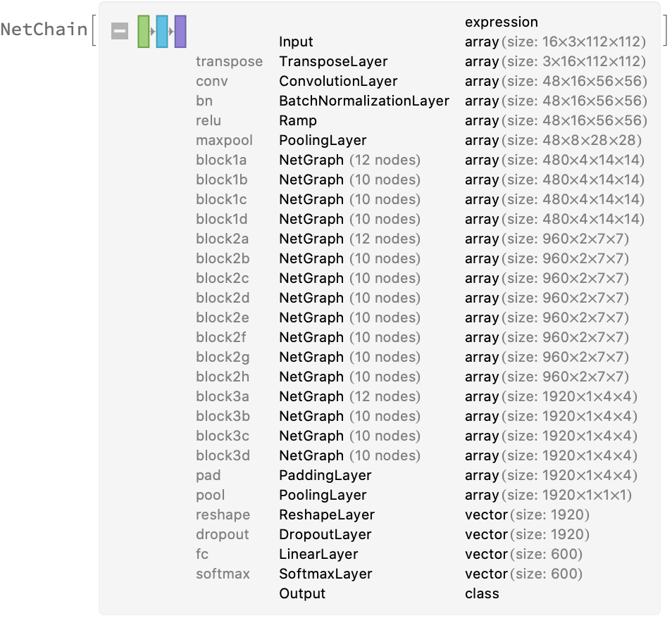Image resolution: width=672 pixels, height=618 pixels.
Task: Click the bn BatchNormalizationLayer row
Action: pyautogui.click(x=363, y=101)
